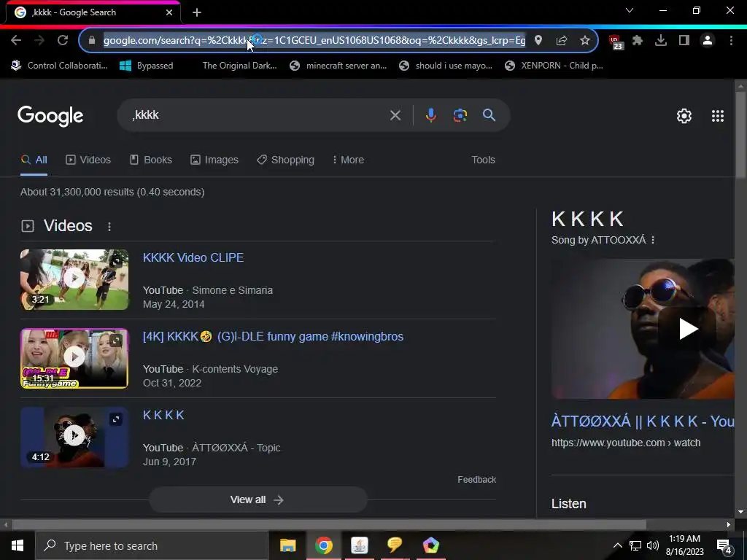Click the Google logo
Image resolution: width=747 pixels, height=560 pixels.
coord(50,116)
